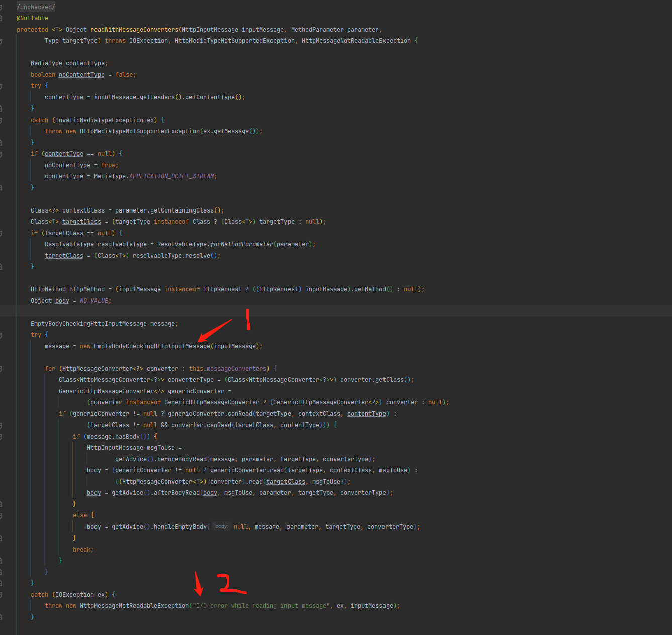This screenshot has width=672, height=635.
Task: Click the gutter icon beside the contextClass declaration
Action: pyautogui.click(x=3, y=210)
